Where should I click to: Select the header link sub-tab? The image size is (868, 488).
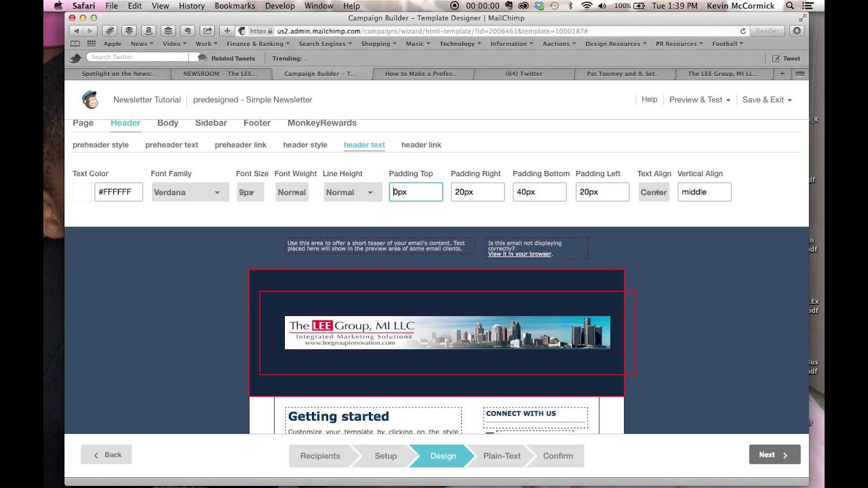click(421, 145)
